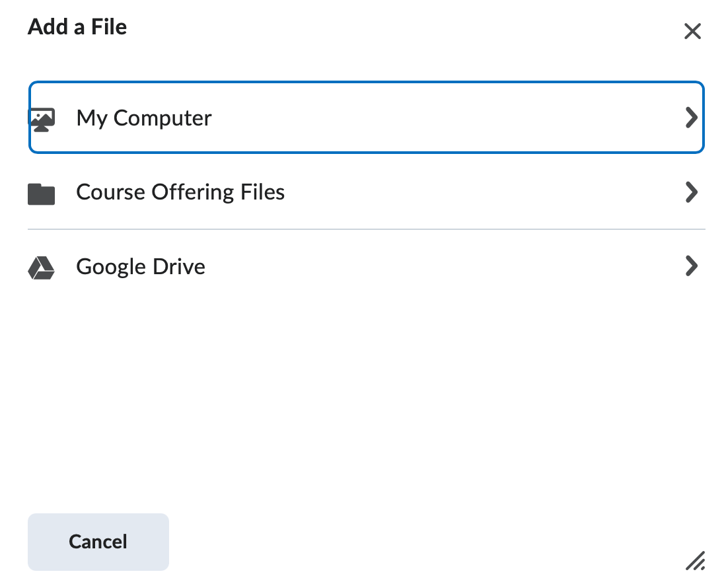Select the Google Drive icon
The height and width of the screenshot is (588, 724).
click(x=41, y=266)
